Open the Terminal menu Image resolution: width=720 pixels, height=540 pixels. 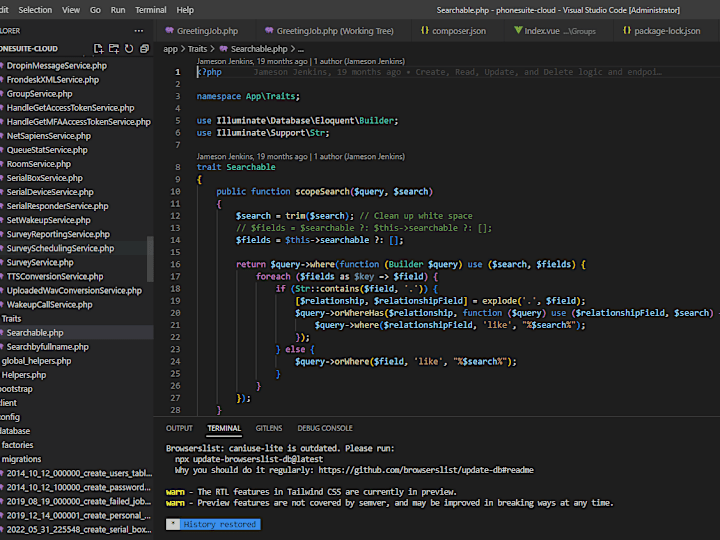(x=151, y=9)
